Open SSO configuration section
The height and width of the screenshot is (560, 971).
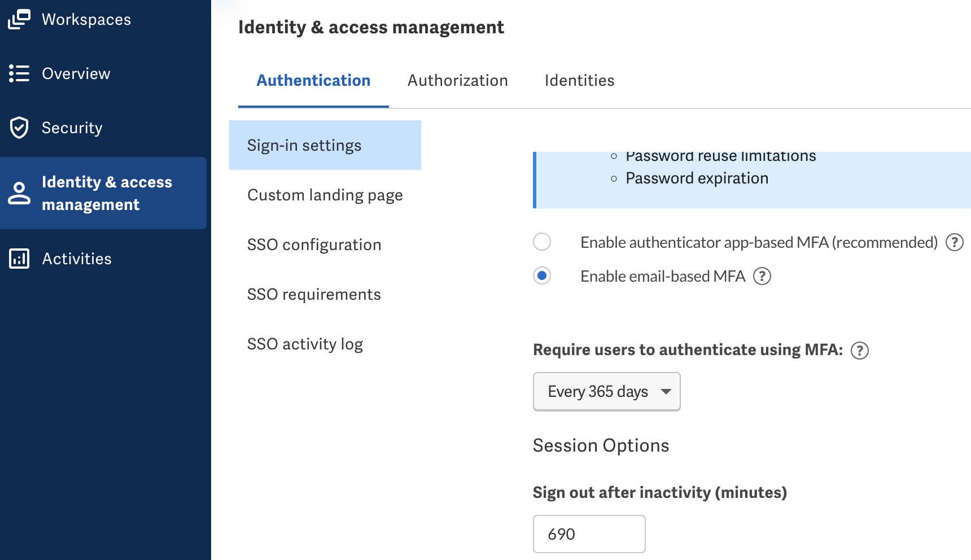pyautogui.click(x=325, y=244)
